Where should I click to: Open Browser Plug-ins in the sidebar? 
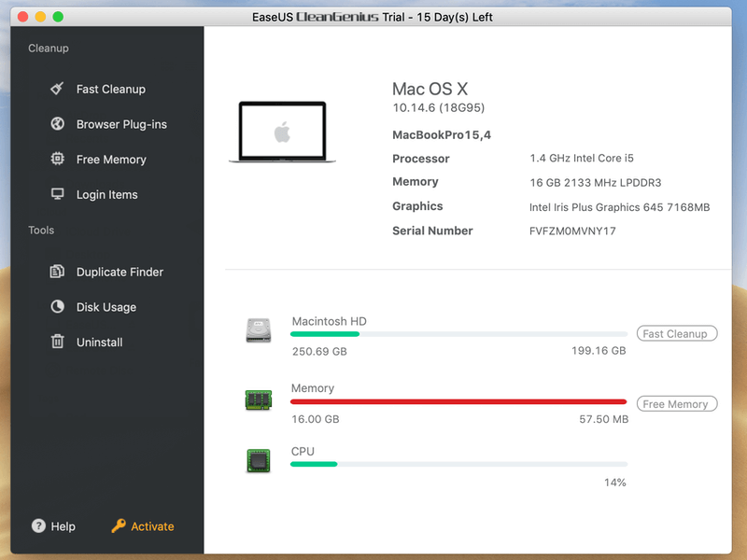point(121,124)
